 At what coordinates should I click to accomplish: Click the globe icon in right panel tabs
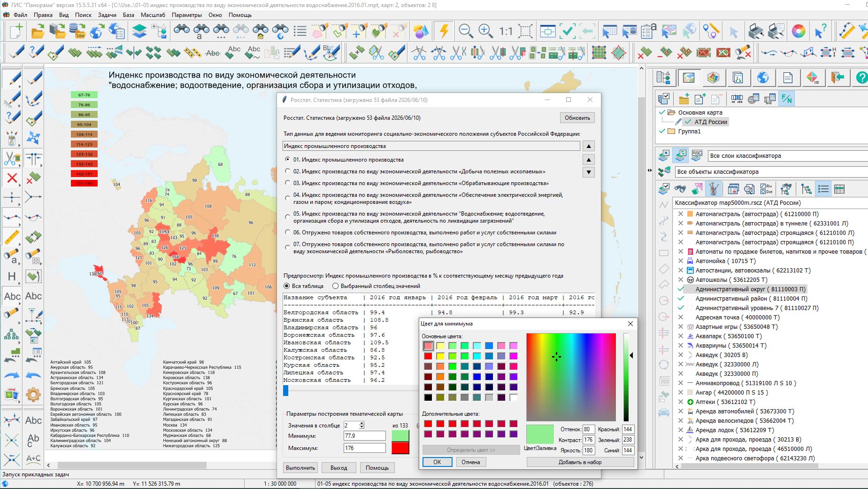point(763,78)
